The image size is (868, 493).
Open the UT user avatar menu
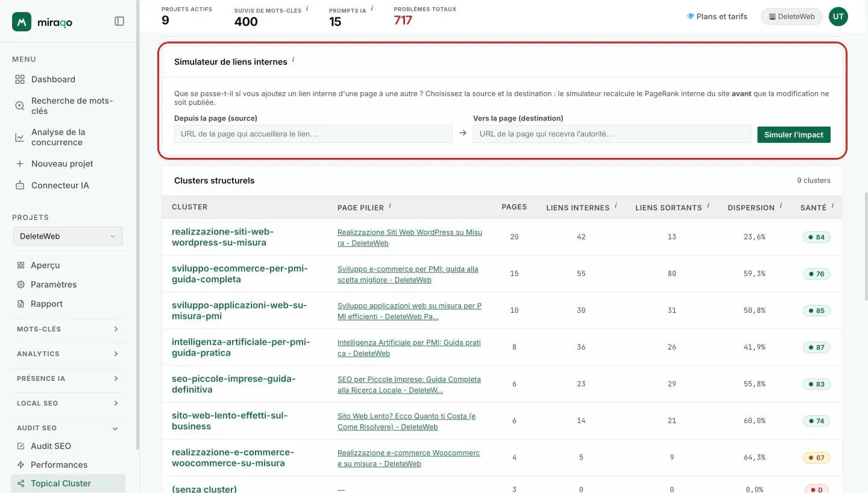pos(838,16)
